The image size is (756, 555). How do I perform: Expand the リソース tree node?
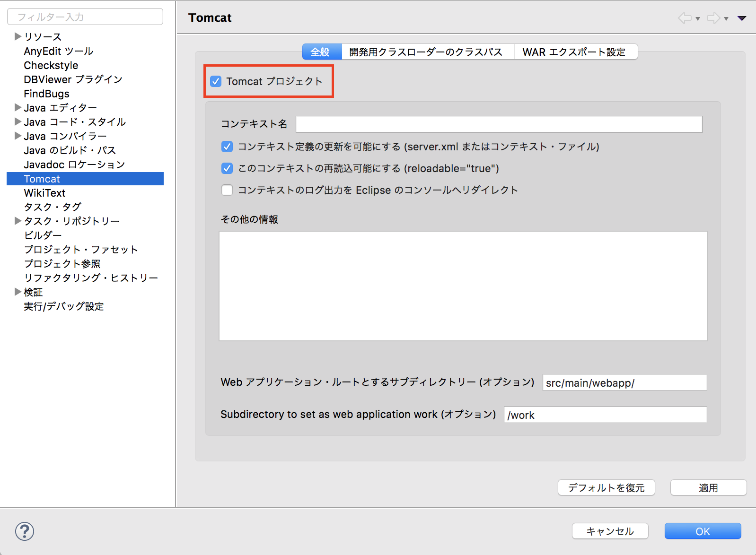pyautogui.click(x=18, y=36)
